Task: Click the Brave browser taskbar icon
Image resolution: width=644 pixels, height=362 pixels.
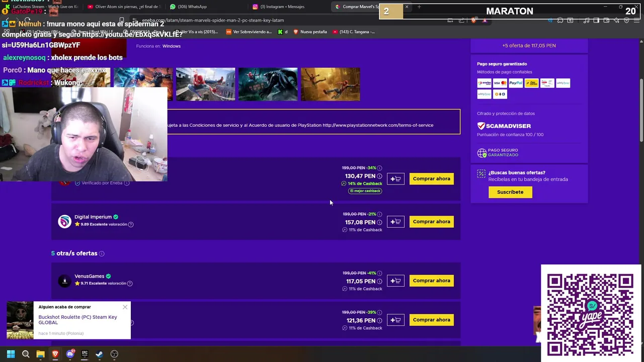Action: point(55,354)
